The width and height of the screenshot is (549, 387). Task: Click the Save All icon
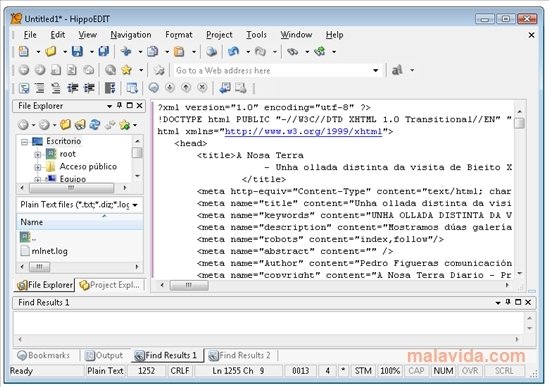[x=104, y=51]
